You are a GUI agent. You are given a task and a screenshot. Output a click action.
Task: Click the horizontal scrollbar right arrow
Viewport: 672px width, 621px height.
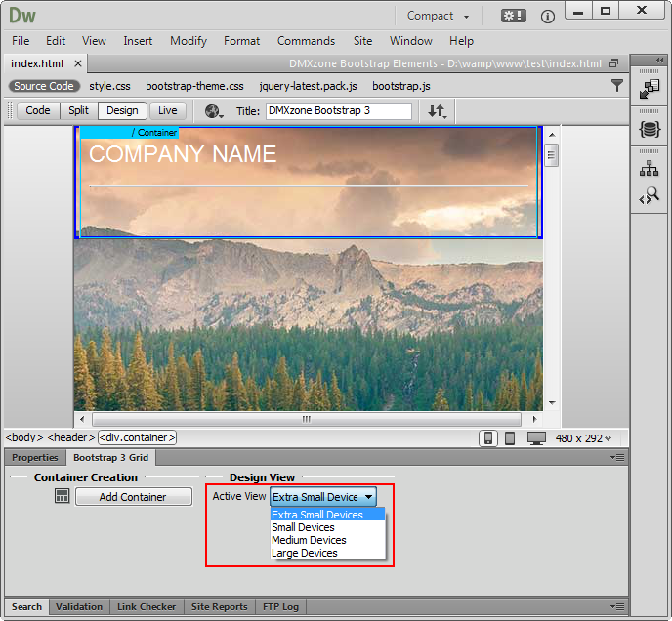(x=534, y=419)
